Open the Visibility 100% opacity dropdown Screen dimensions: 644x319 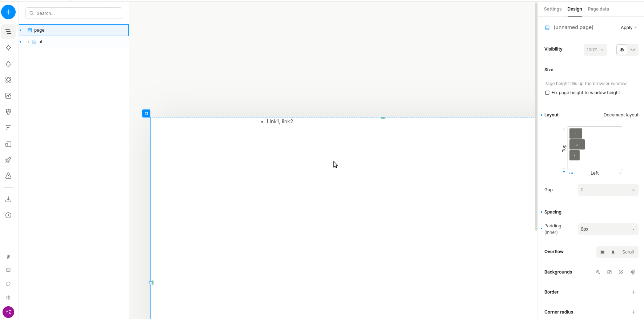click(x=595, y=50)
